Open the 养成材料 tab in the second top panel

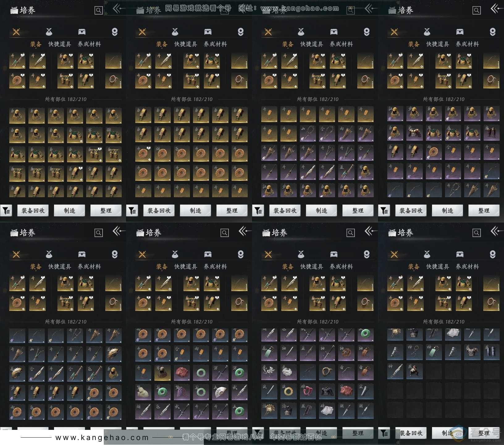point(215,44)
